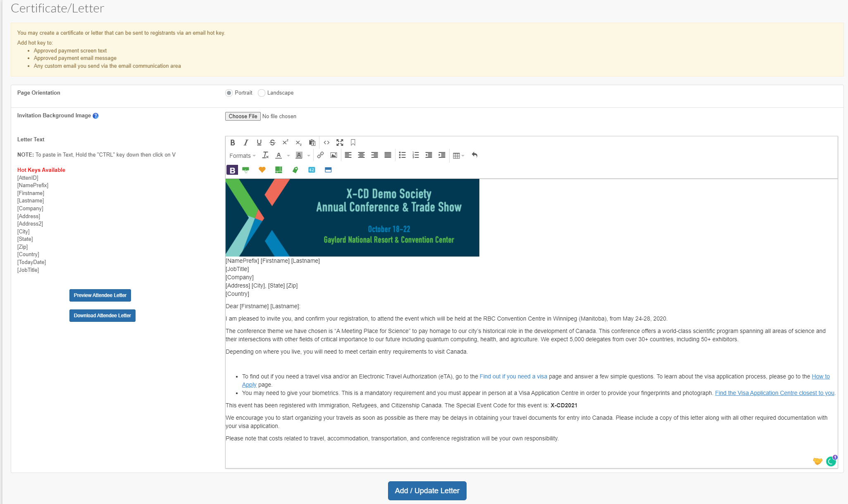Click the 'Dear [Firstname] [Lastname]:' line in editor
The image size is (848, 504).
[263, 306]
